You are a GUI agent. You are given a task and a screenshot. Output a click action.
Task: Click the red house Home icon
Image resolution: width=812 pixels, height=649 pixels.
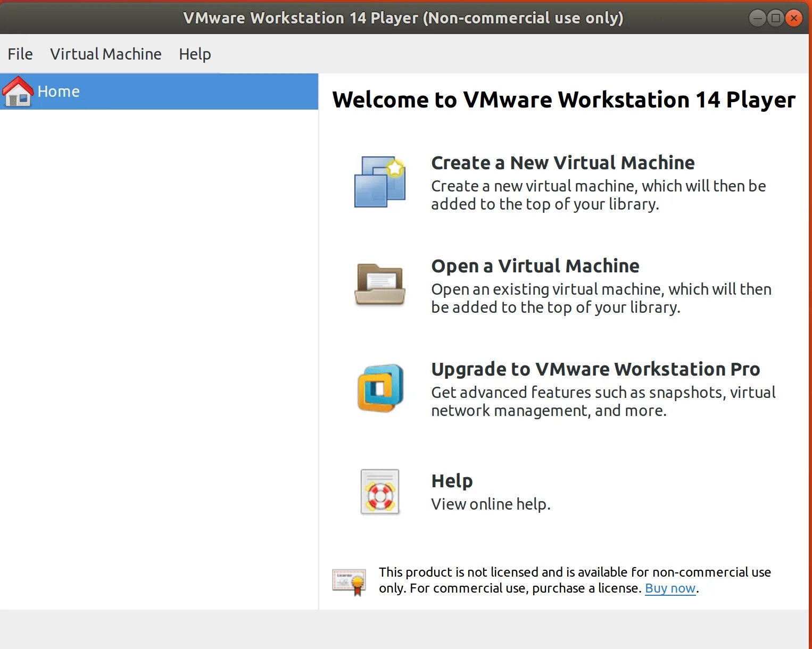(x=18, y=91)
